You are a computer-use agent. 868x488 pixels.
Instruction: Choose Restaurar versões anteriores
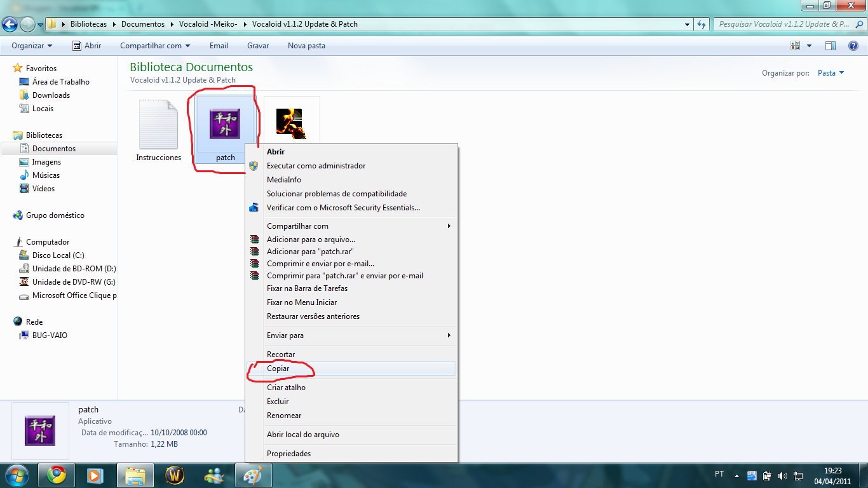pyautogui.click(x=351, y=316)
